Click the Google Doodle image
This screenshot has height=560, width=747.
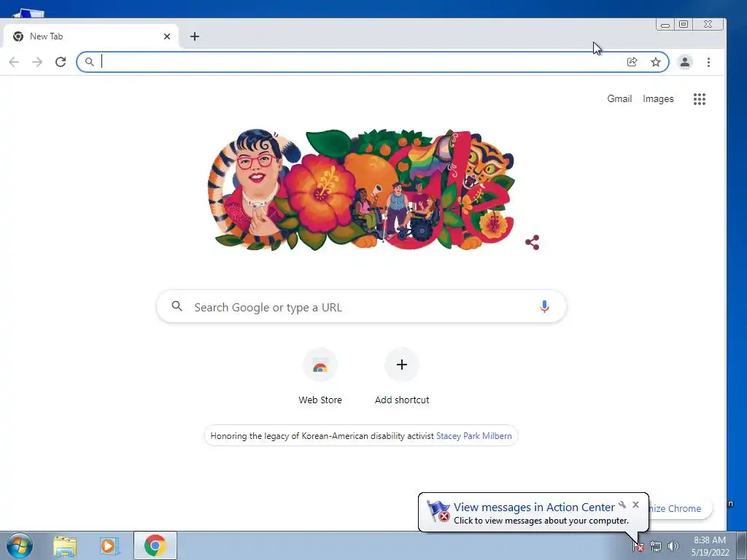tap(362, 190)
